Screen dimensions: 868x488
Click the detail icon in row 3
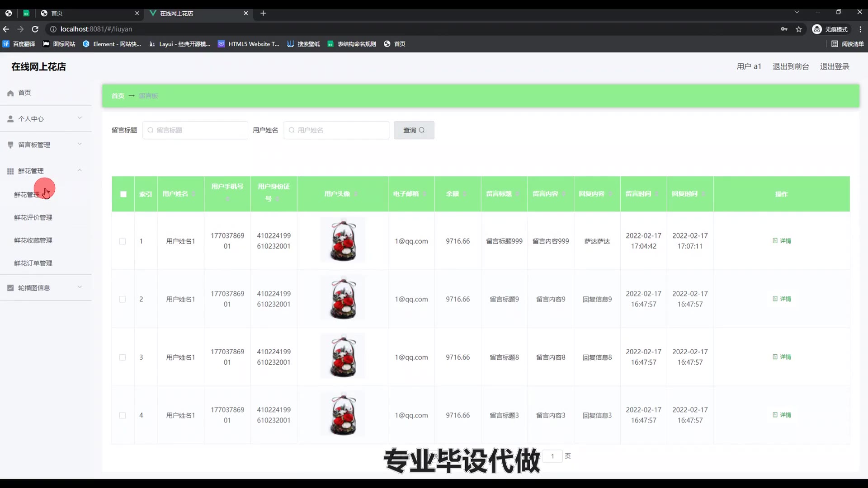(x=775, y=357)
